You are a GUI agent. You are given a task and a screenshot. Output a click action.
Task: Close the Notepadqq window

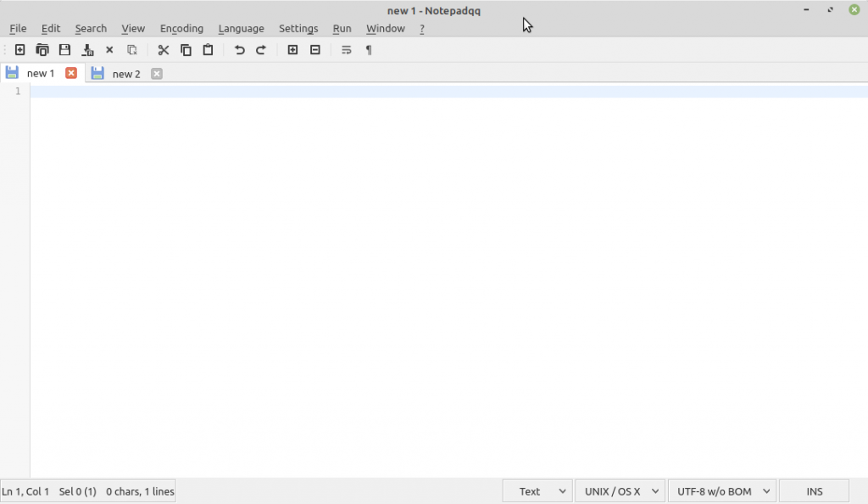[854, 9]
